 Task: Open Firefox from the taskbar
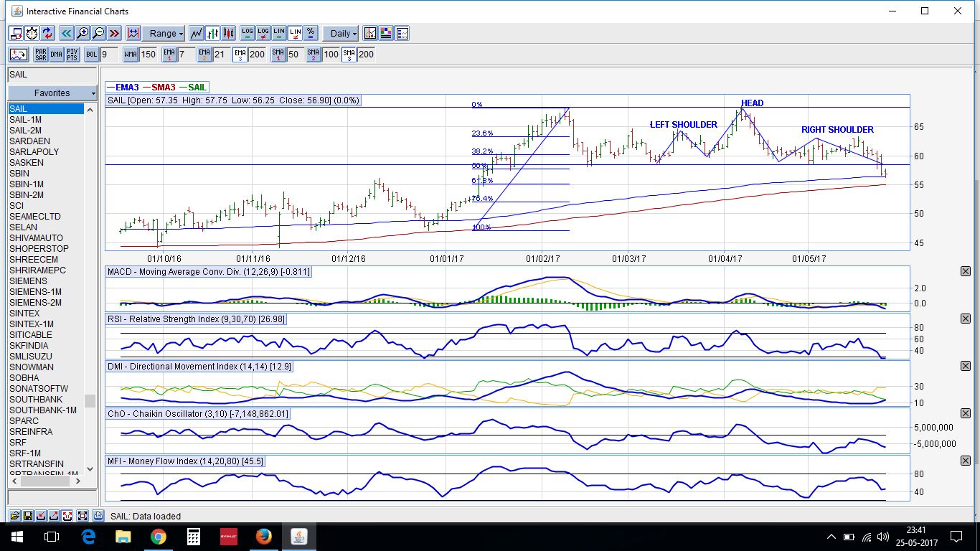click(264, 537)
